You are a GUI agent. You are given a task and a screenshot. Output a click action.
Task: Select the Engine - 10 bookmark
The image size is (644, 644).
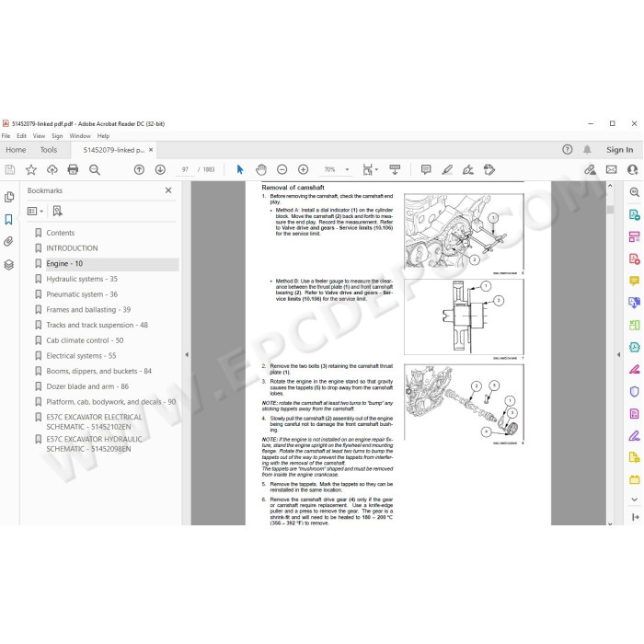pyautogui.click(x=64, y=264)
